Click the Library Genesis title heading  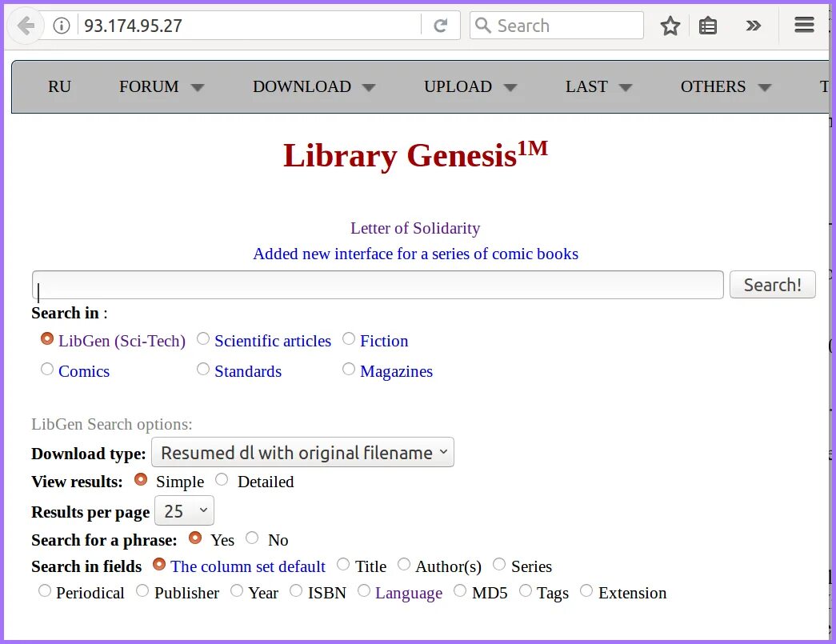coord(415,155)
